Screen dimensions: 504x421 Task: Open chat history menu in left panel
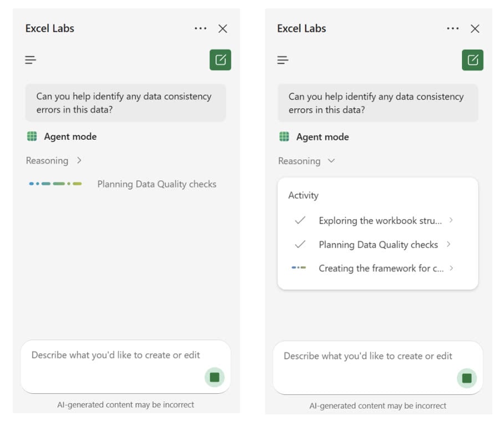tap(30, 60)
